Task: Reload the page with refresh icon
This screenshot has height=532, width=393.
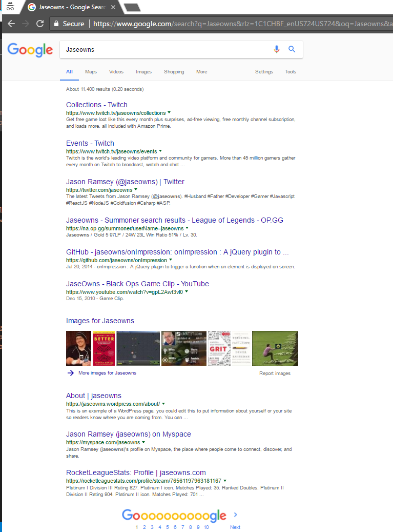Action: pyautogui.click(x=40, y=24)
